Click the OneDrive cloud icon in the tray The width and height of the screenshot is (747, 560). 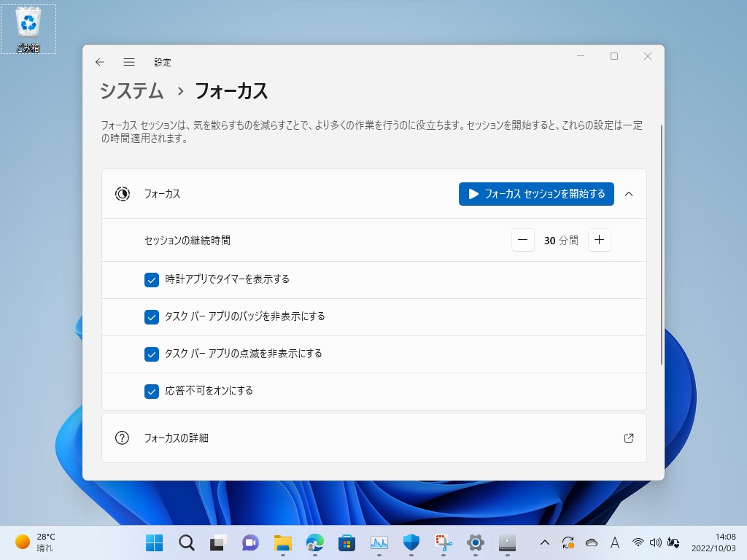[x=590, y=542]
